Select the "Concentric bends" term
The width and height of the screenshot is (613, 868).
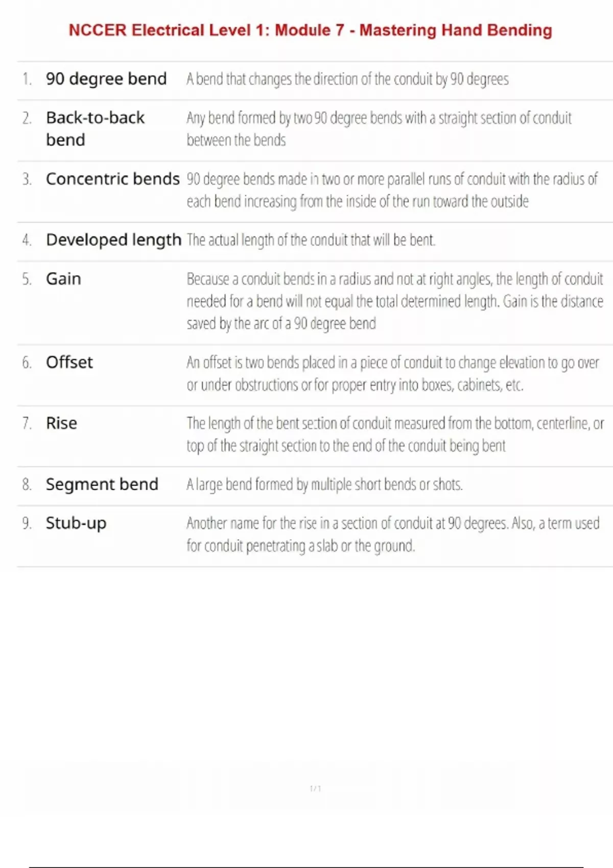pyautogui.click(x=112, y=179)
